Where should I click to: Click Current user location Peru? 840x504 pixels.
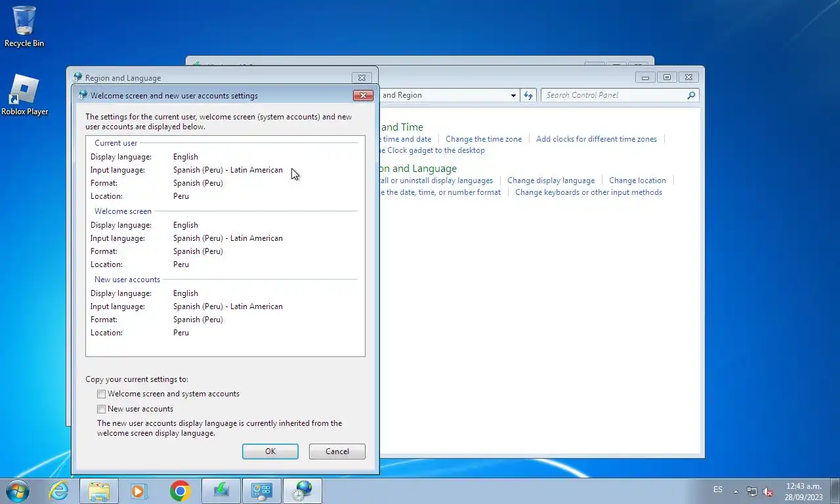(x=181, y=196)
